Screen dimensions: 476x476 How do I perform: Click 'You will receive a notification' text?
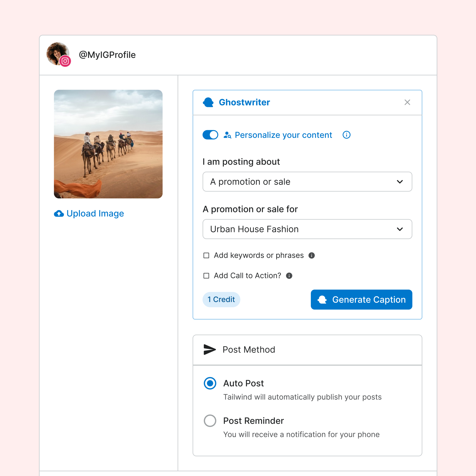click(x=301, y=434)
